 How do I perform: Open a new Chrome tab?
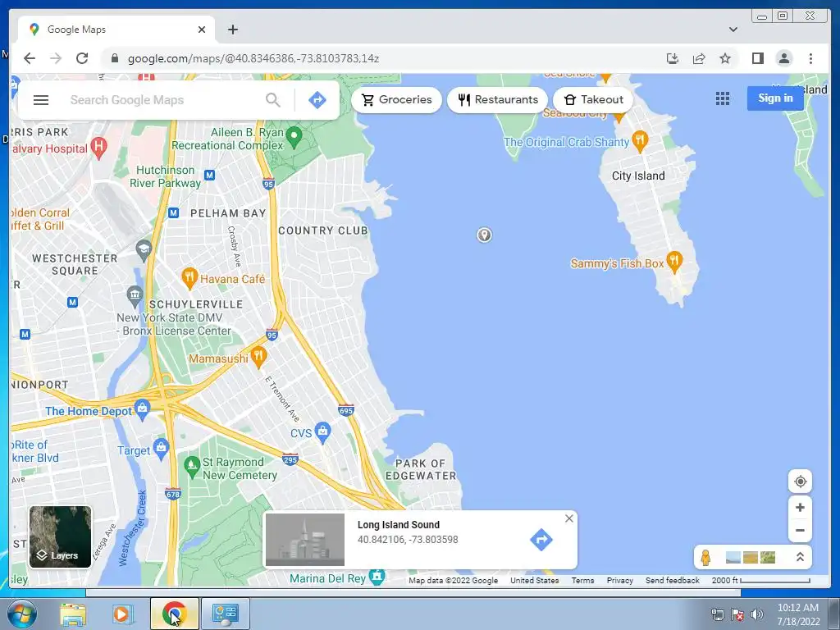(232, 30)
